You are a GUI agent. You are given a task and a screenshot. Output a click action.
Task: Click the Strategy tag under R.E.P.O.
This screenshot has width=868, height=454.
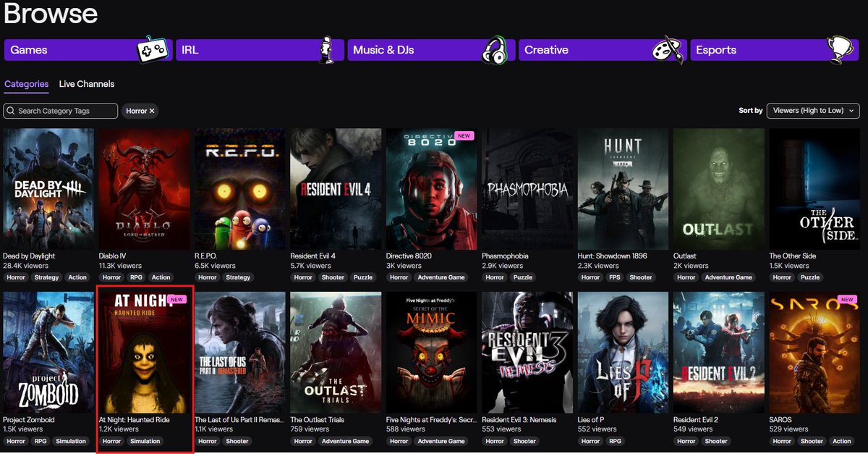(238, 277)
